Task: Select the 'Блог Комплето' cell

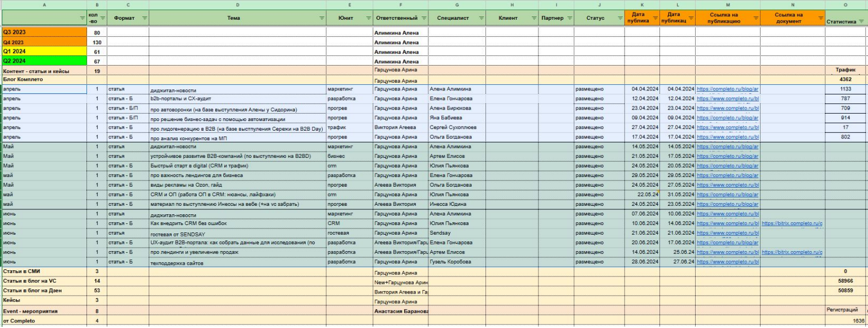Action: pyautogui.click(x=44, y=80)
